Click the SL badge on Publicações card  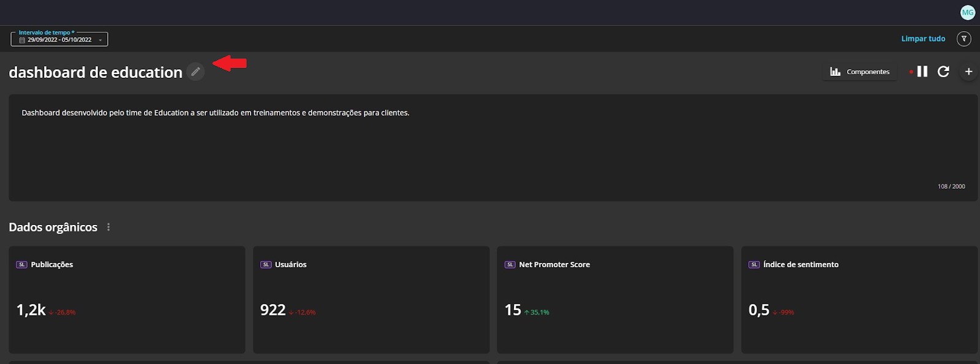tap(22, 265)
